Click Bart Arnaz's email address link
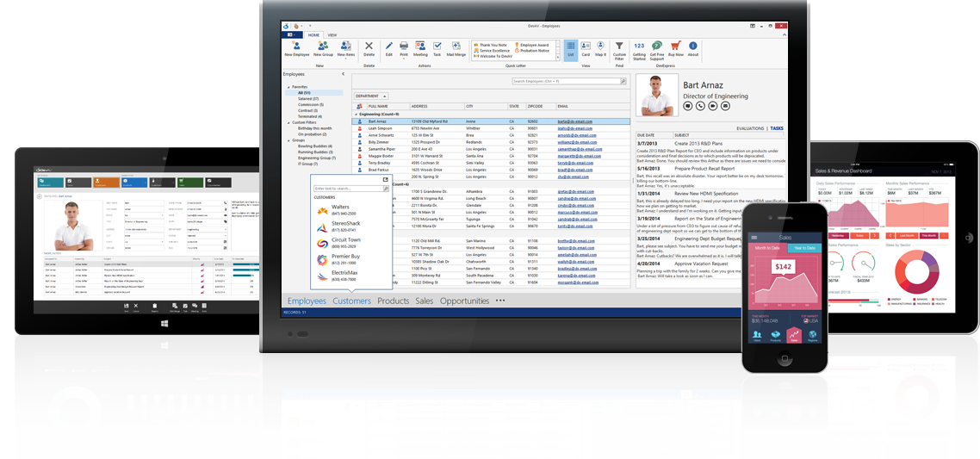 coord(574,121)
